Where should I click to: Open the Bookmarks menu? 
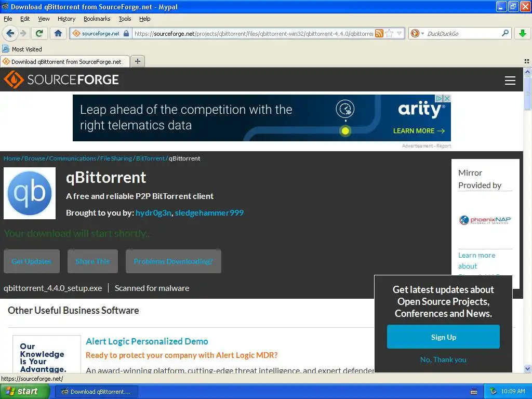(x=97, y=19)
